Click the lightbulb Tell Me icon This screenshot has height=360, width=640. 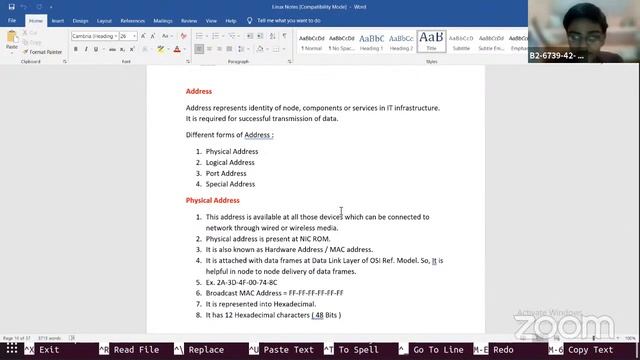pyautogui.click(x=249, y=20)
